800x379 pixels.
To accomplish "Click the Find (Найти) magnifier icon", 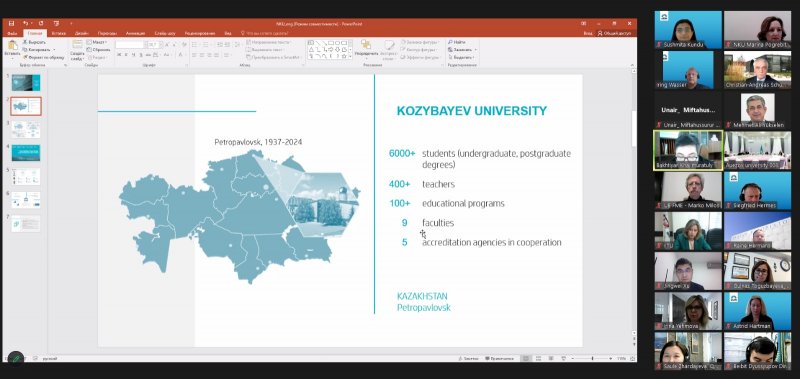I will pyautogui.click(x=451, y=42).
